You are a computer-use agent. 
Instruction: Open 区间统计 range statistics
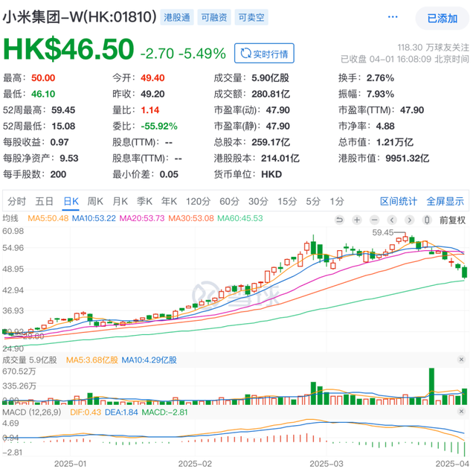pos(399,201)
